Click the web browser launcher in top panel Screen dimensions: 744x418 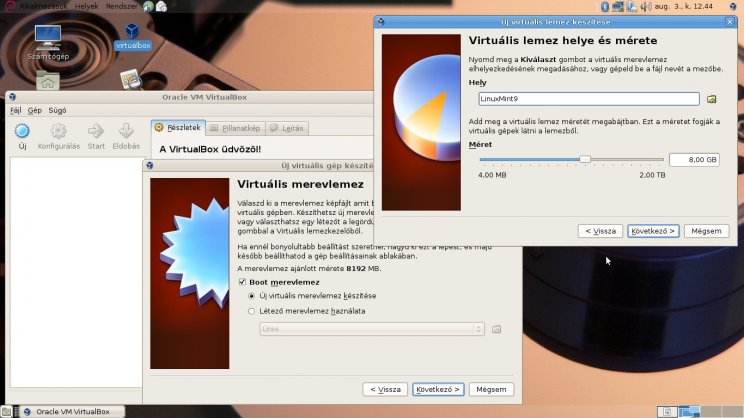click(x=149, y=6)
